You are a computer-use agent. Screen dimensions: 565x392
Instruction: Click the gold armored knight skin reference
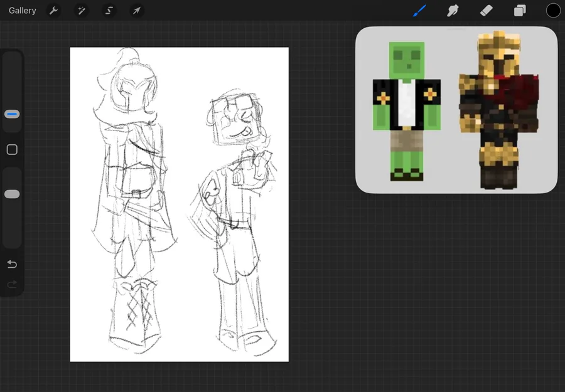coord(499,110)
